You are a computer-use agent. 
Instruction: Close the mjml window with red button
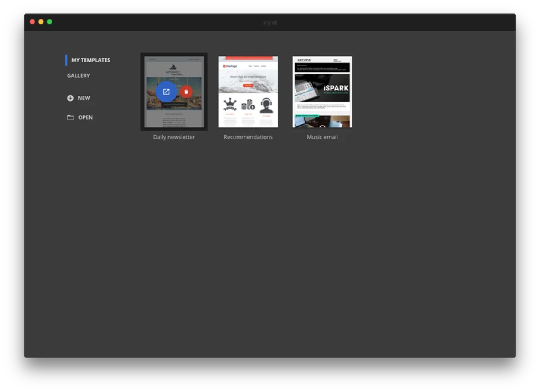click(32, 22)
